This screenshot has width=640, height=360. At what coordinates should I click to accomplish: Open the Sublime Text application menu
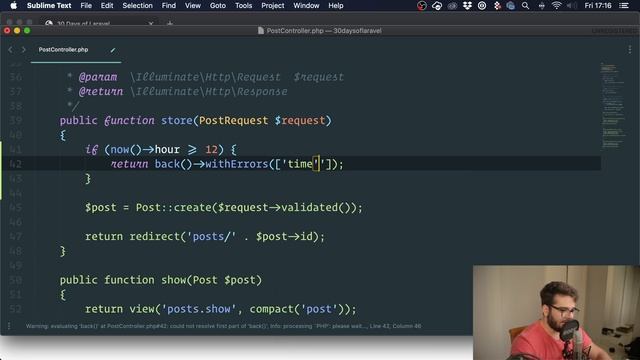tap(49, 6)
